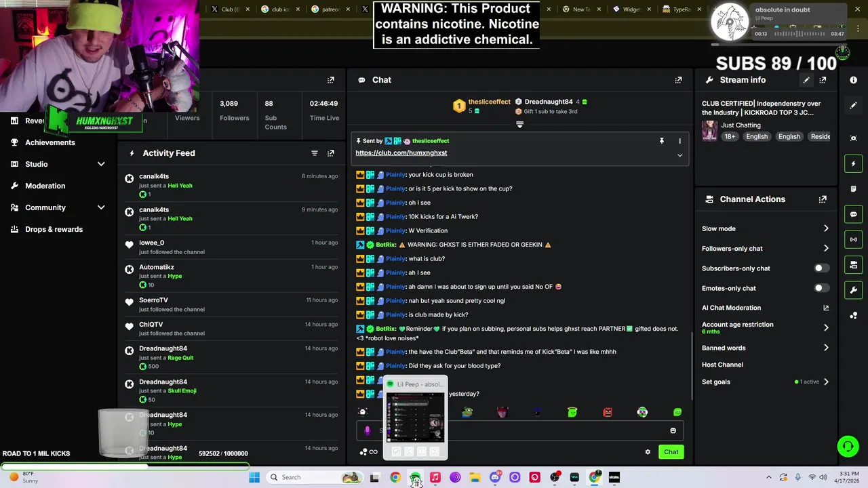Select the green speech-face emote on right

677,412
